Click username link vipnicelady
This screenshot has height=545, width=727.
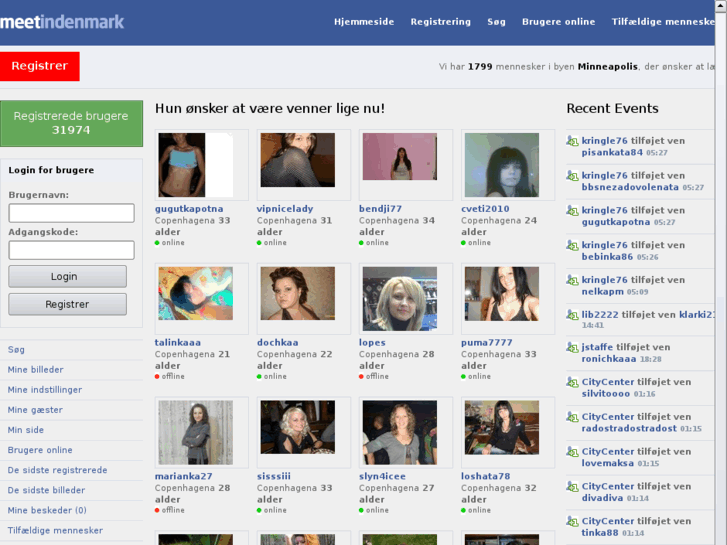pyautogui.click(x=285, y=209)
